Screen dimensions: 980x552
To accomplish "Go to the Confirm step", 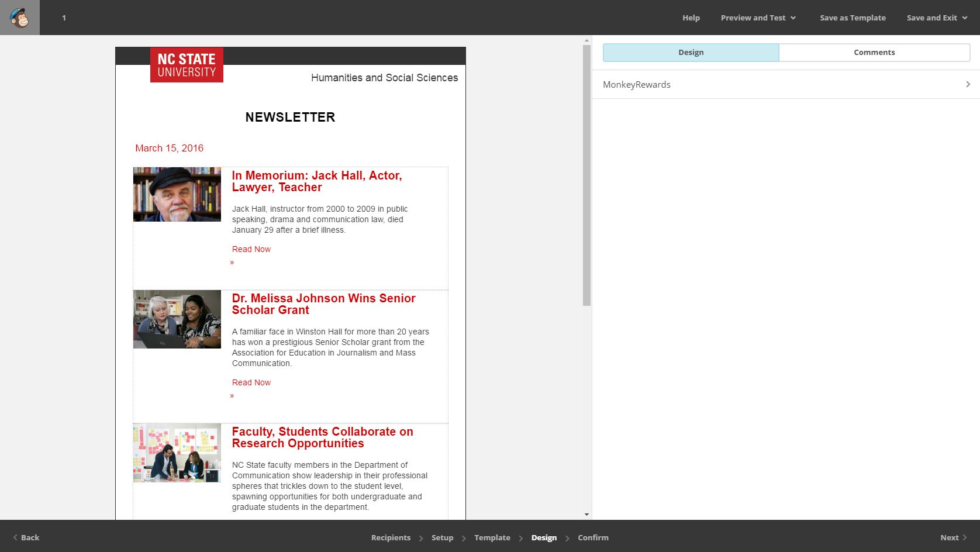I will pyautogui.click(x=593, y=537).
